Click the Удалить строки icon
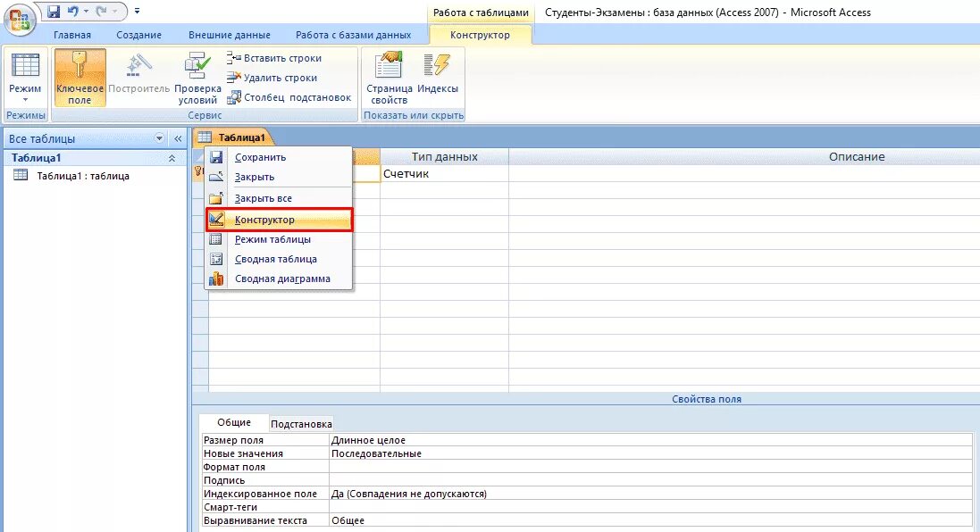Image resolution: width=980 pixels, height=532 pixels. [x=234, y=78]
